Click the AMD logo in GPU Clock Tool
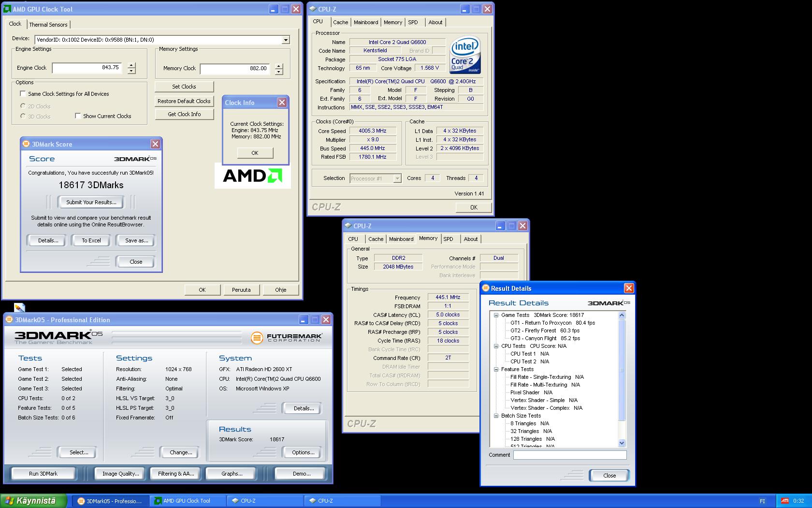812x508 pixels. 252,176
